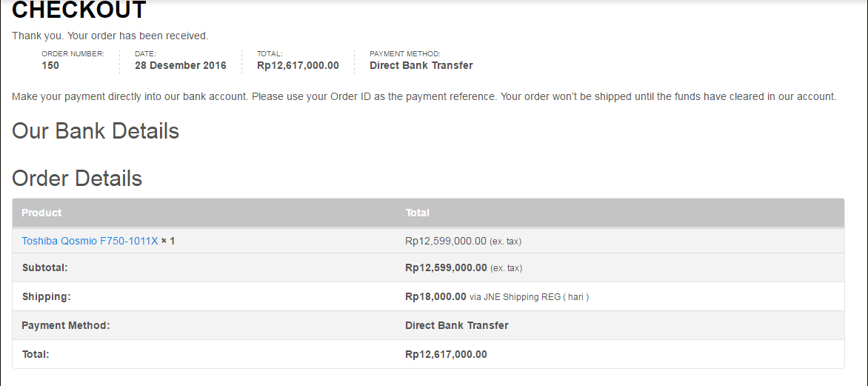Click the Total column header

417,213
